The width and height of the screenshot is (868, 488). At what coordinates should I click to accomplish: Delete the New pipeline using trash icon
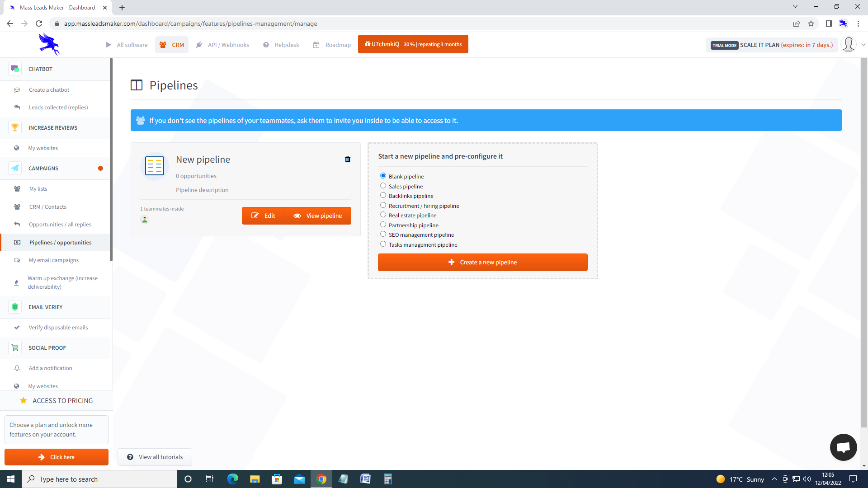[348, 160]
